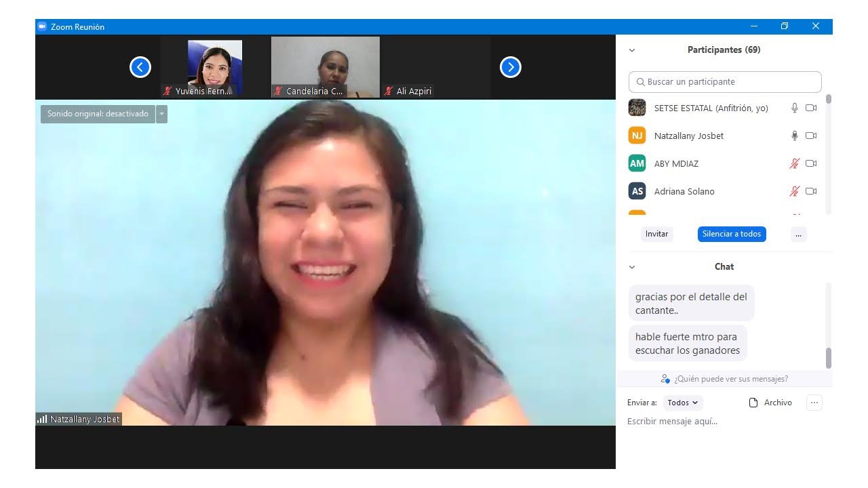
Task: Click the Chat header title
Action: click(x=724, y=267)
